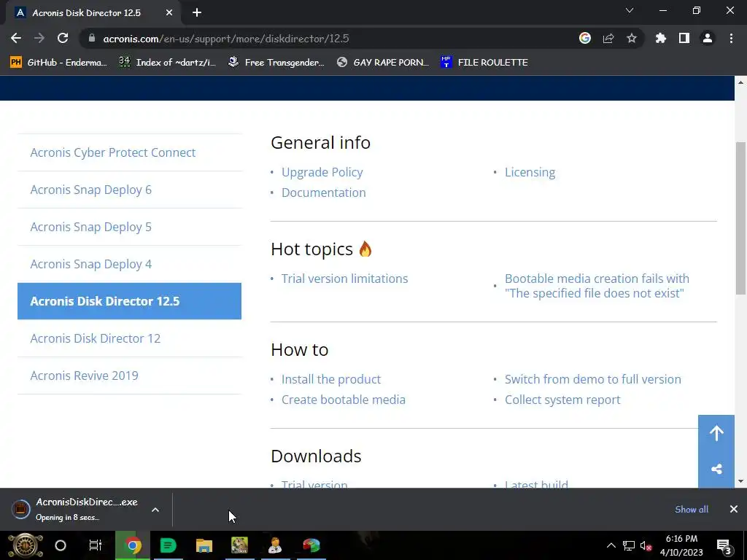Screen dimensions: 747x560
Task: View site security lock info
Action: [92, 38]
